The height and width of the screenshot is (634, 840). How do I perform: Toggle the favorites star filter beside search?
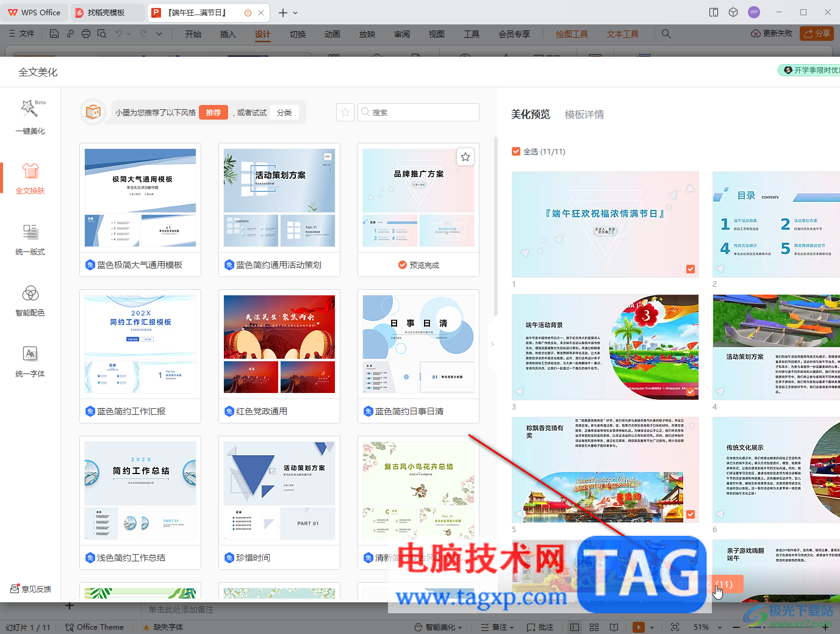coord(345,112)
